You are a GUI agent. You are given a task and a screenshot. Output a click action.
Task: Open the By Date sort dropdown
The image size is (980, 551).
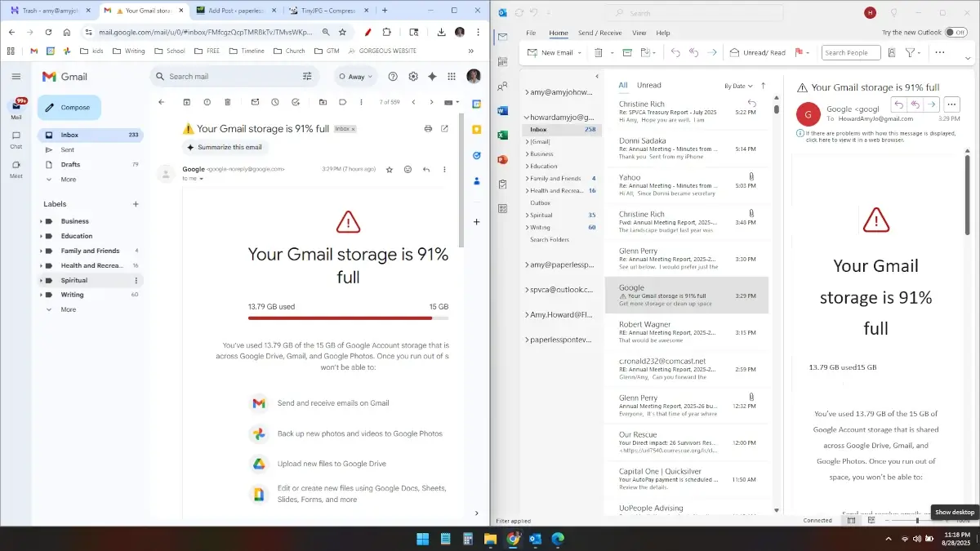[x=739, y=86]
